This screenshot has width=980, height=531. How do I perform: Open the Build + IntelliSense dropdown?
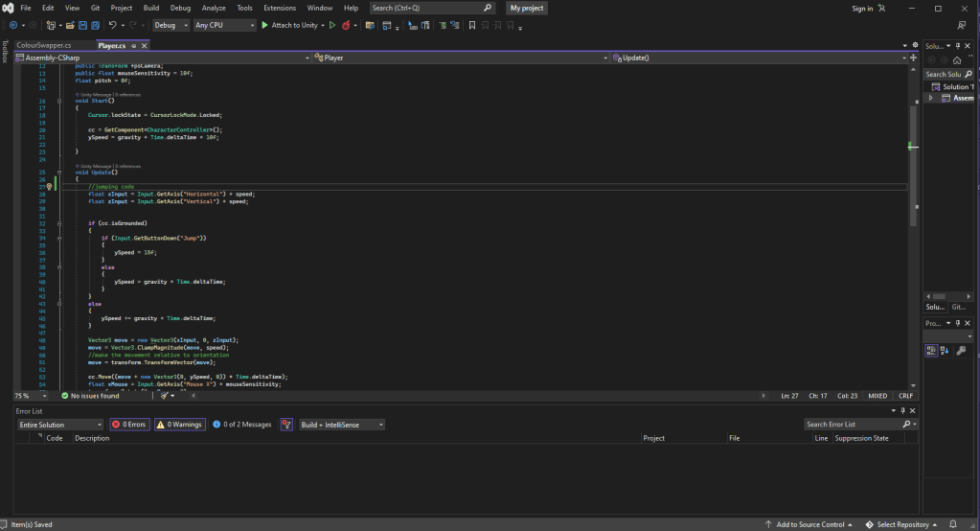point(340,425)
